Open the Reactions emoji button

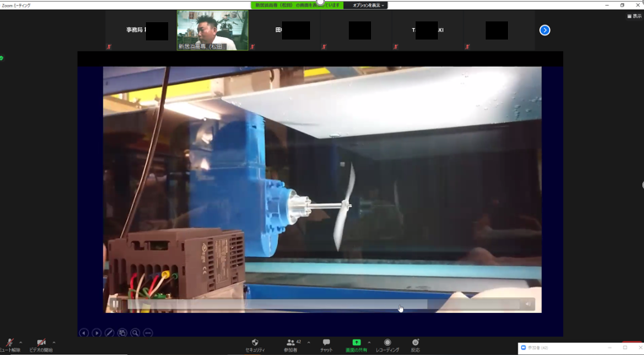pyautogui.click(x=416, y=345)
